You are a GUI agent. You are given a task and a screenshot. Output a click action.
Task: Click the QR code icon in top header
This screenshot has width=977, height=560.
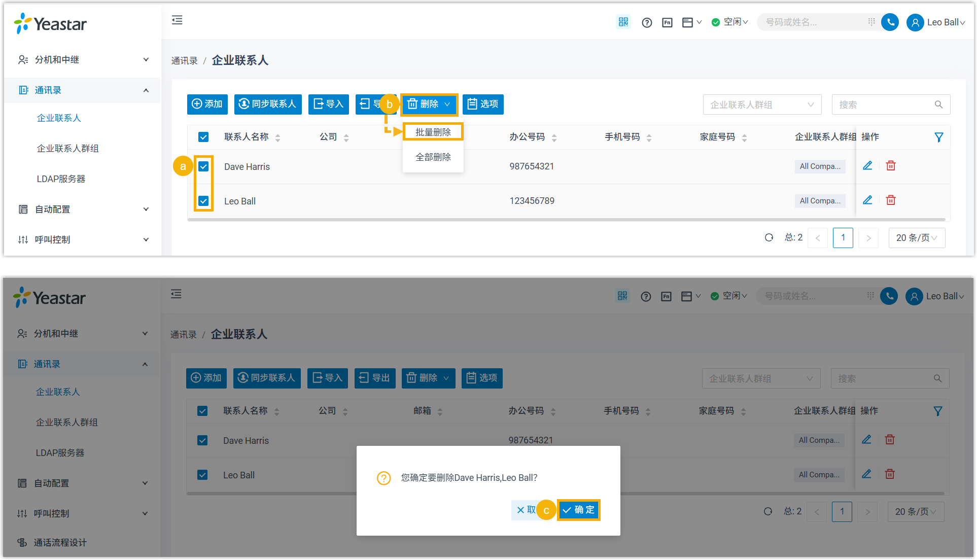[623, 22]
